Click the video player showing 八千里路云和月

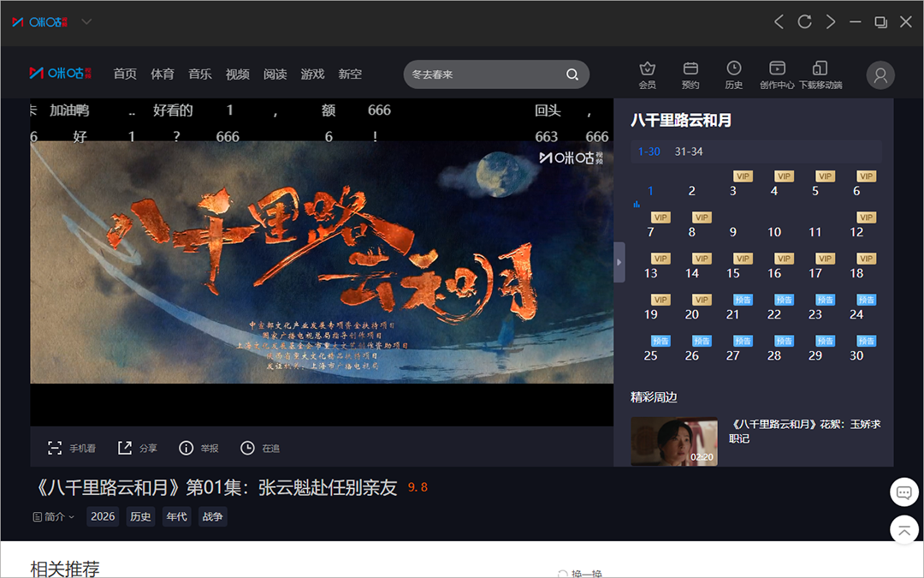click(322, 262)
